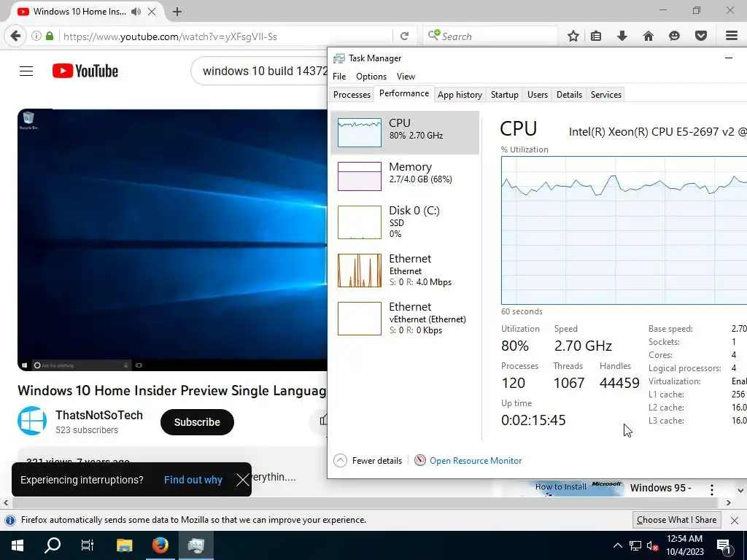Viewport: 747px width, 560px height.
Task: Open Task Manager File menu
Action: (339, 76)
